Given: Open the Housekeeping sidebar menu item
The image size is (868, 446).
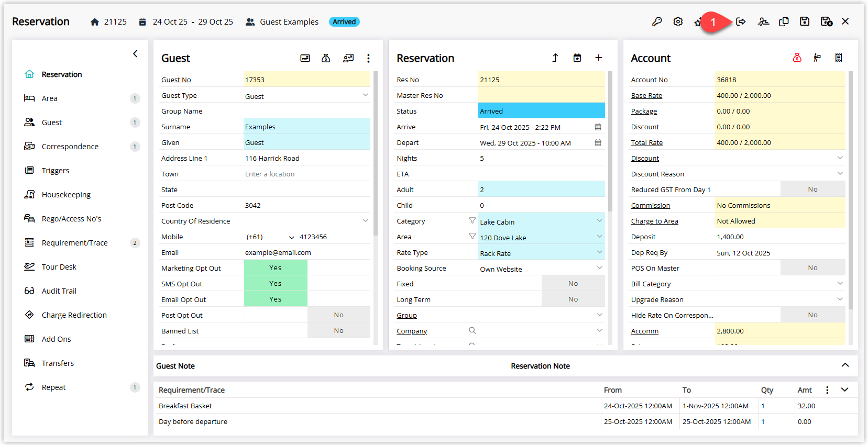Looking at the screenshot, I should click(80, 195).
